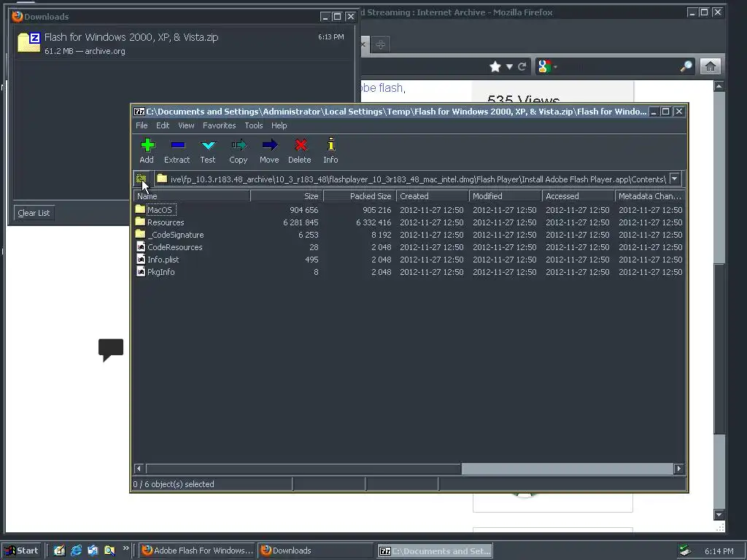Image resolution: width=747 pixels, height=560 pixels.
Task: Select the CodeResources file
Action: coord(174,247)
